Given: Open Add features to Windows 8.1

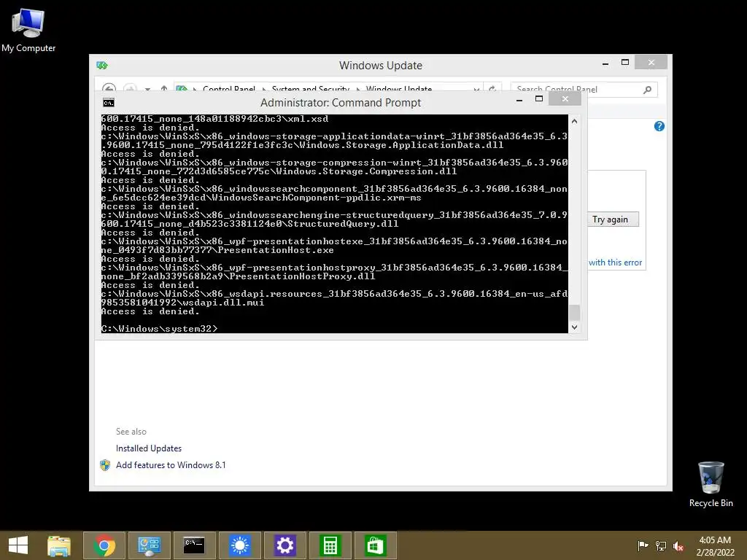Looking at the screenshot, I should pos(171,465).
